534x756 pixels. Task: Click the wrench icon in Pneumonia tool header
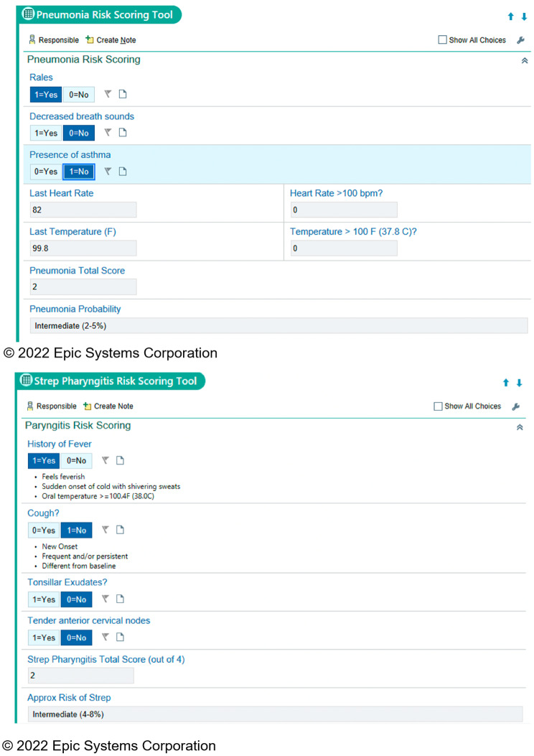click(x=521, y=40)
